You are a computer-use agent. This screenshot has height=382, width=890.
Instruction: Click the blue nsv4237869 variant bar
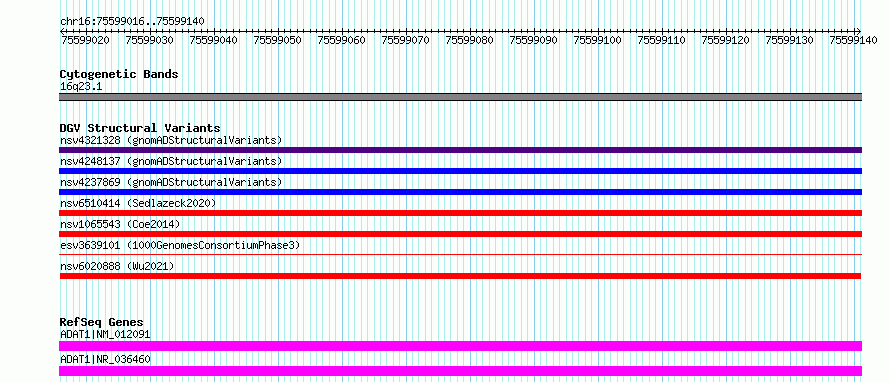460,192
